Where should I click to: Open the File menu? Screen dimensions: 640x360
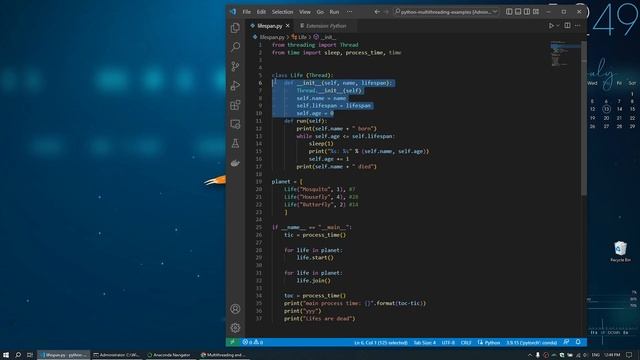click(247, 12)
